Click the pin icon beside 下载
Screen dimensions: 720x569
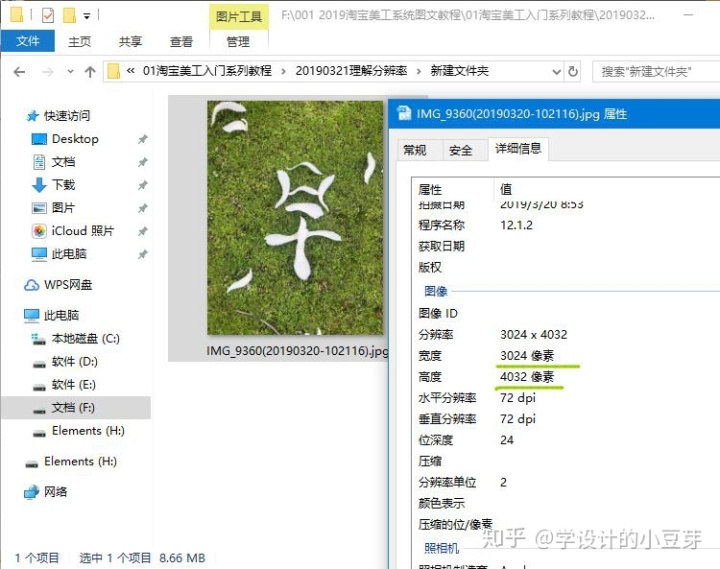[x=143, y=185]
